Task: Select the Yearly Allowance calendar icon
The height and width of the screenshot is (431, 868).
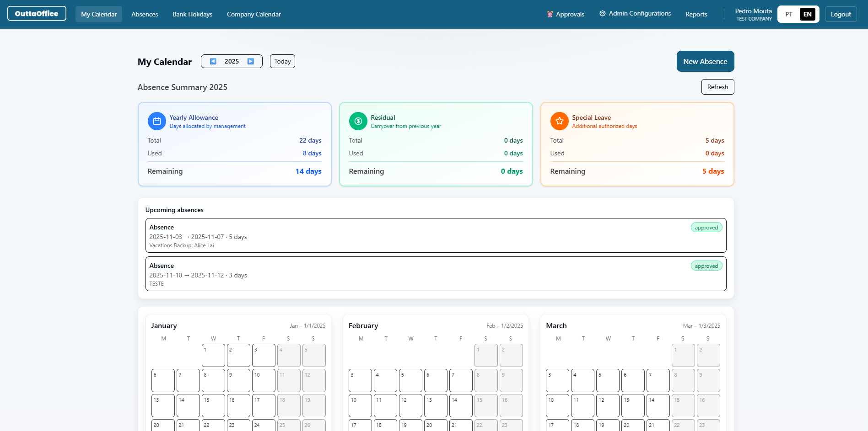Action: [x=156, y=121]
